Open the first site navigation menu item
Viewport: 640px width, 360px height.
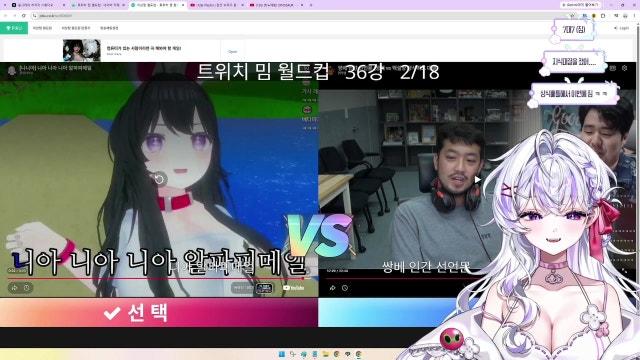(42, 28)
